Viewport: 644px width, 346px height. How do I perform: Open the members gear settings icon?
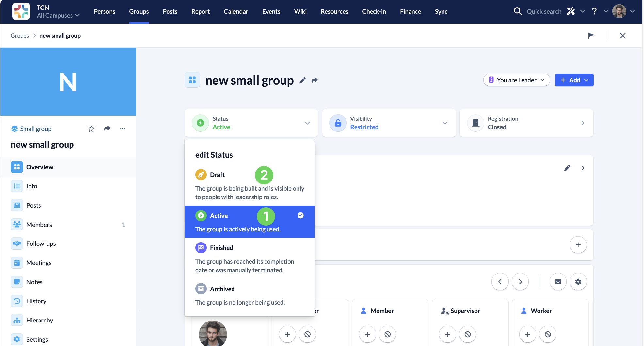point(578,282)
